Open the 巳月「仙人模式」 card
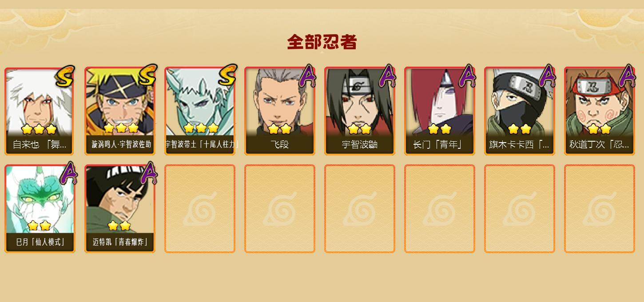644x302 pixels. pos(40,209)
